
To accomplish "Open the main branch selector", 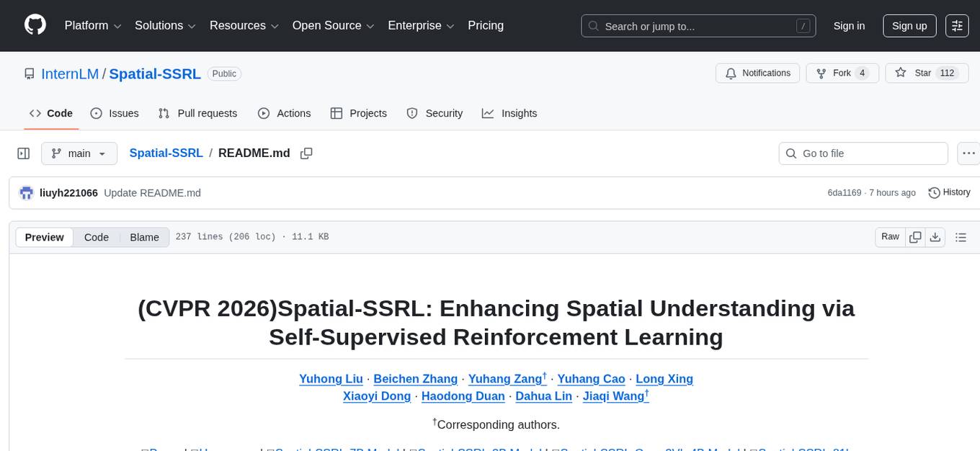I will pyautogui.click(x=79, y=153).
